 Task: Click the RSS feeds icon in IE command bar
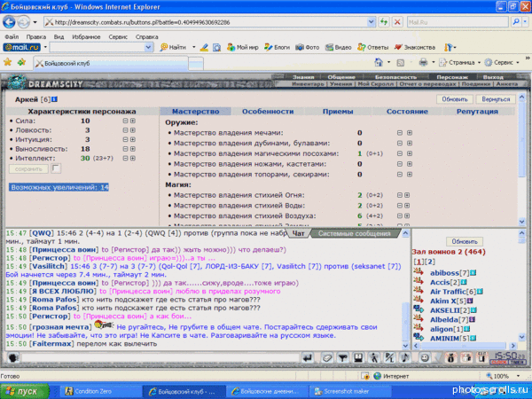(401, 63)
